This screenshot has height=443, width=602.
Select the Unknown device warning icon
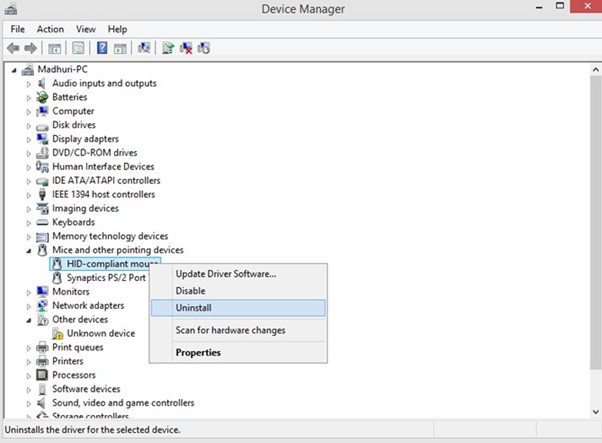[58, 334]
